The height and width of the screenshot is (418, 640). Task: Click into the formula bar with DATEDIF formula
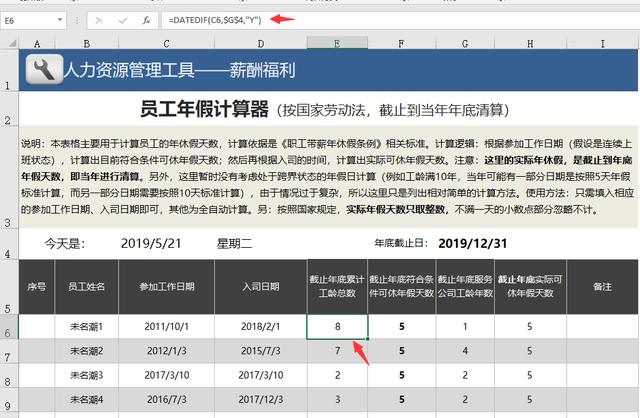400,19
